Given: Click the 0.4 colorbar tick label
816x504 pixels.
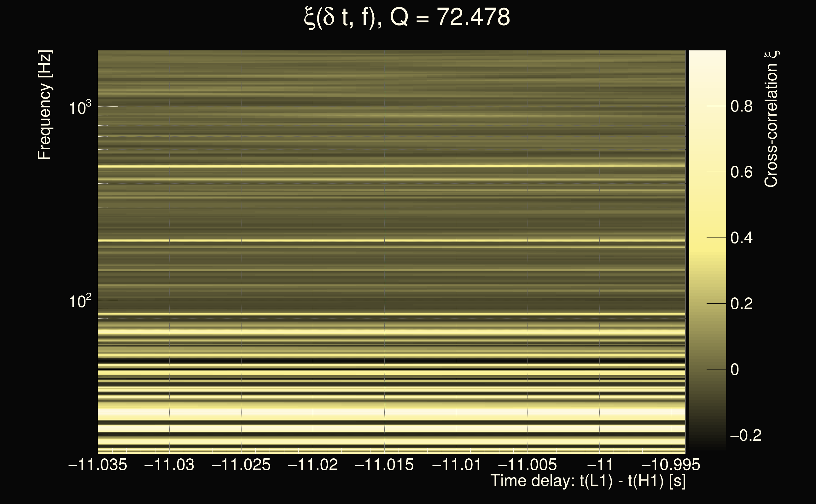Looking at the screenshot, I should 741,238.
